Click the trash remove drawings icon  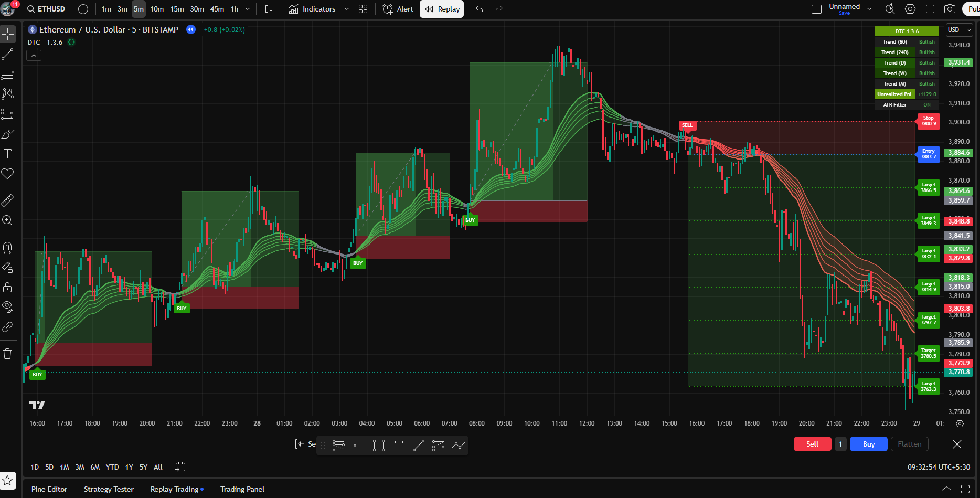click(8, 354)
